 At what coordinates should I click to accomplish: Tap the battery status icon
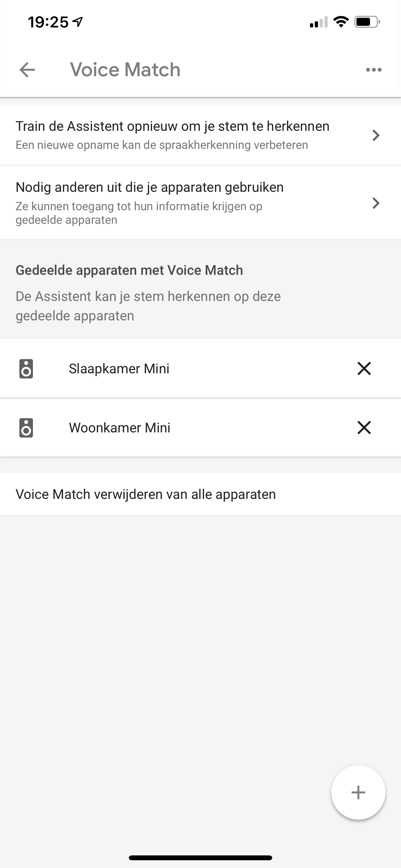367,22
